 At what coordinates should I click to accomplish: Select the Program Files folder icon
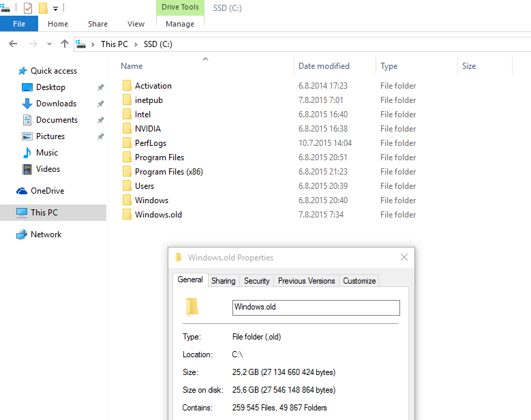click(x=127, y=157)
